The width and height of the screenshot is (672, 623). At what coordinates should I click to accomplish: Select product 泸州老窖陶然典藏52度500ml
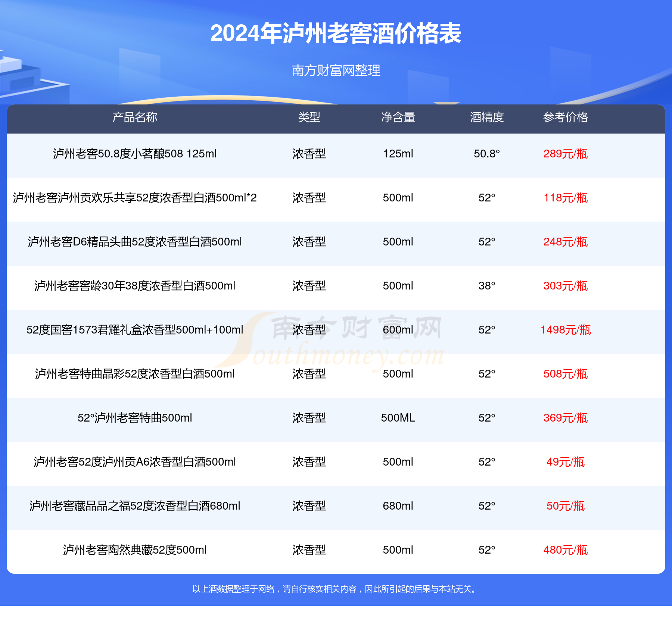135,550
